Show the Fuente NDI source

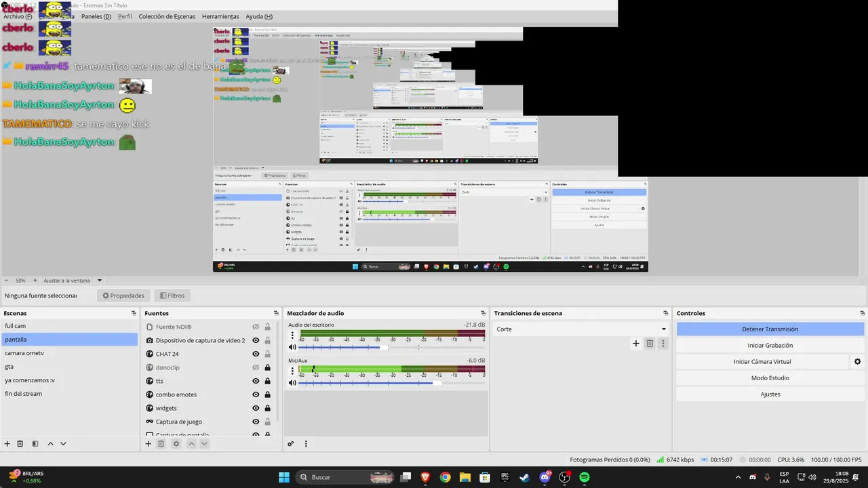(x=256, y=327)
